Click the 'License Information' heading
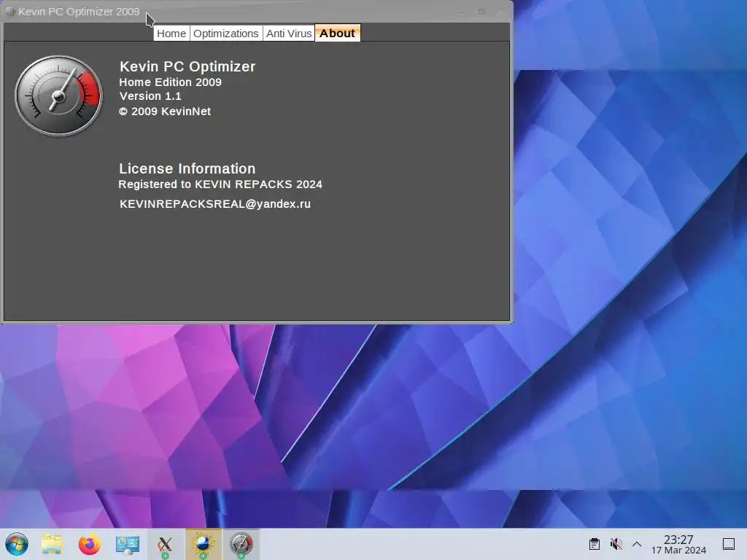Image resolution: width=747 pixels, height=560 pixels. (187, 168)
